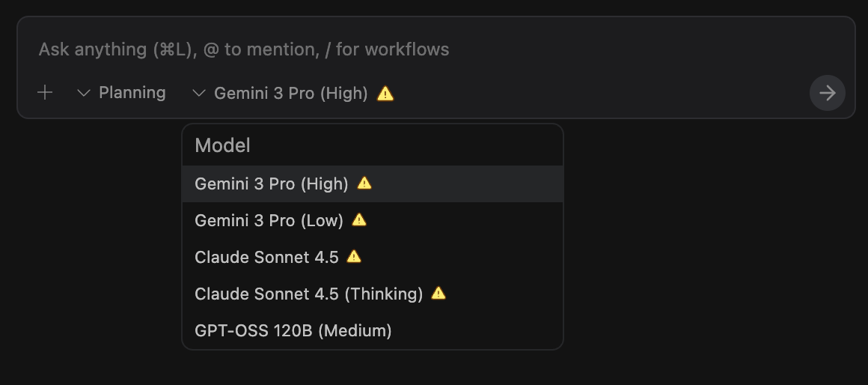Pick GPT-OSS 120B (Medium) model
The width and height of the screenshot is (868, 385).
[293, 330]
